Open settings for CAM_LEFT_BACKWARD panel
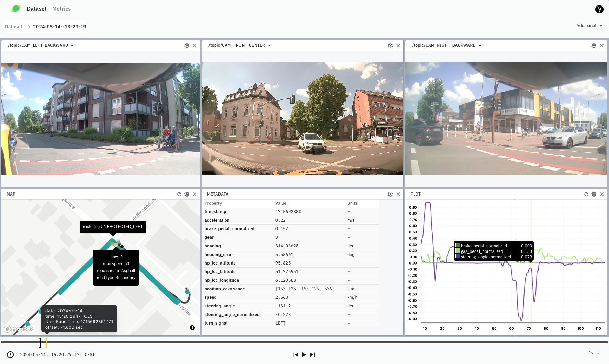The image size is (609, 364). pos(187,46)
